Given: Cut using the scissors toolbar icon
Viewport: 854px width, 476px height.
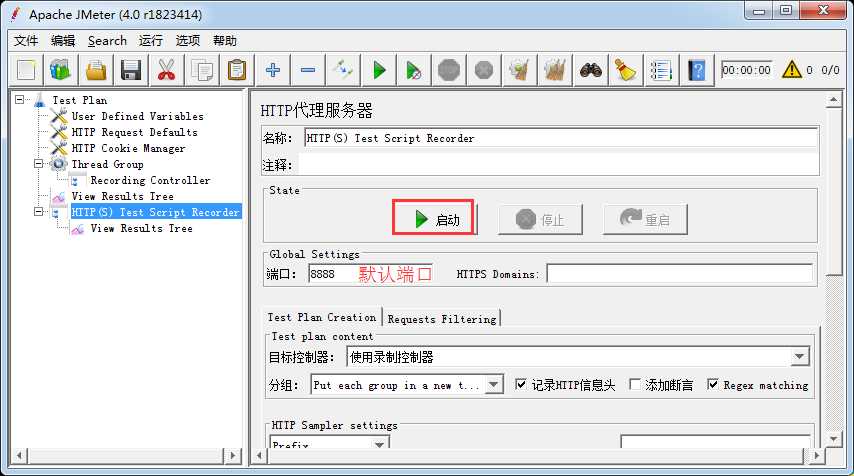Looking at the screenshot, I should [166, 70].
